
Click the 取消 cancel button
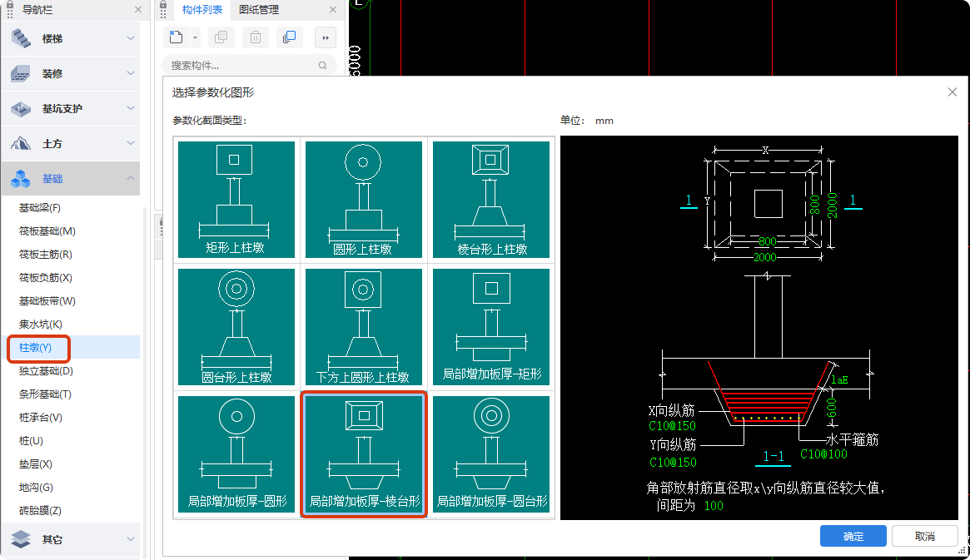(x=925, y=536)
